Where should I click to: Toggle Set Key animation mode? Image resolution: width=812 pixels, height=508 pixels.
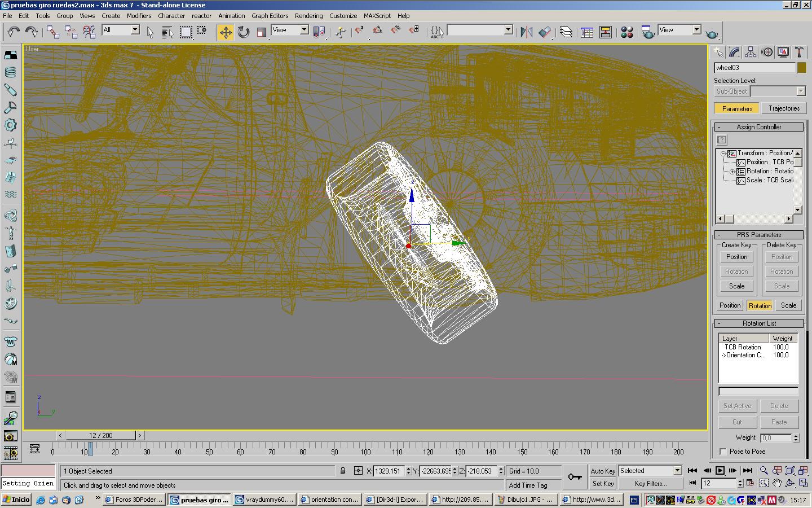tap(603, 484)
